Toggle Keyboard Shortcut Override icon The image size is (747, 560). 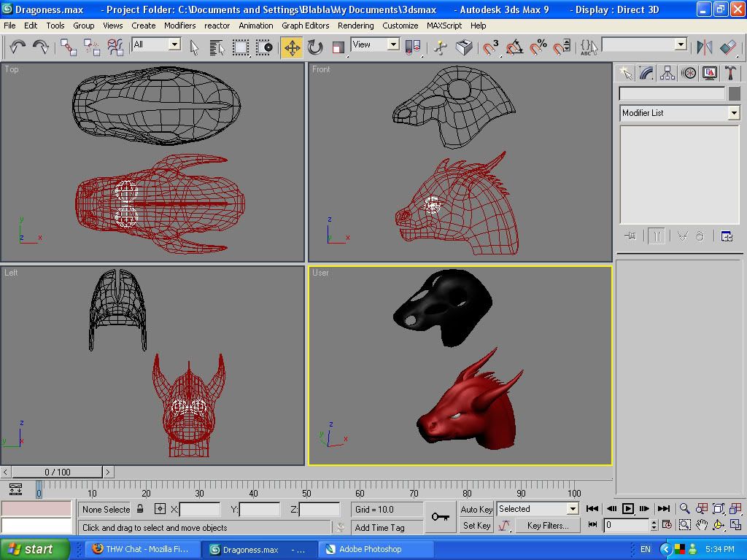pyautogui.click(x=463, y=47)
